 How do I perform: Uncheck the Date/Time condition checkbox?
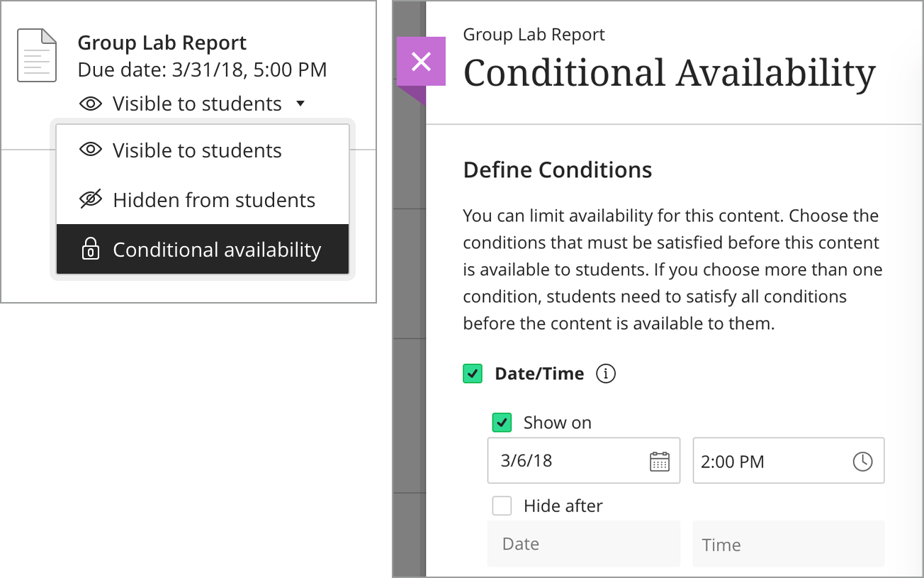tap(473, 374)
